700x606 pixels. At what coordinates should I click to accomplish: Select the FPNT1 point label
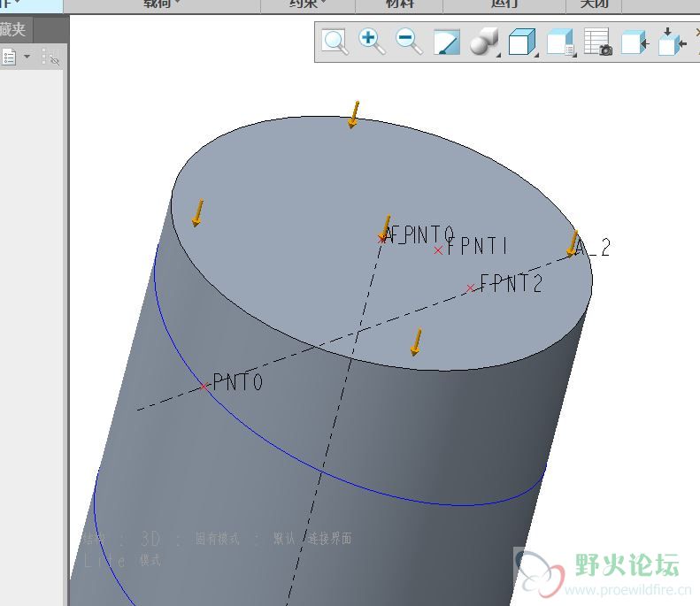(477, 246)
